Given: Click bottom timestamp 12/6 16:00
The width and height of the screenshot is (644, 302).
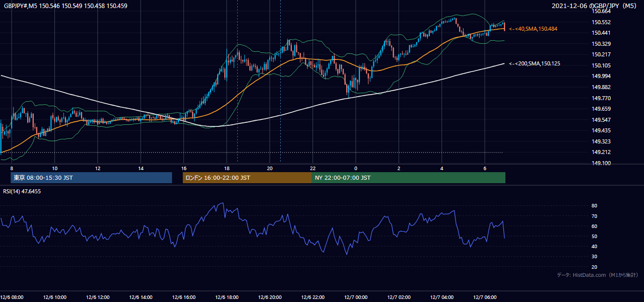Looking at the screenshot, I should pyautogui.click(x=184, y=297).
